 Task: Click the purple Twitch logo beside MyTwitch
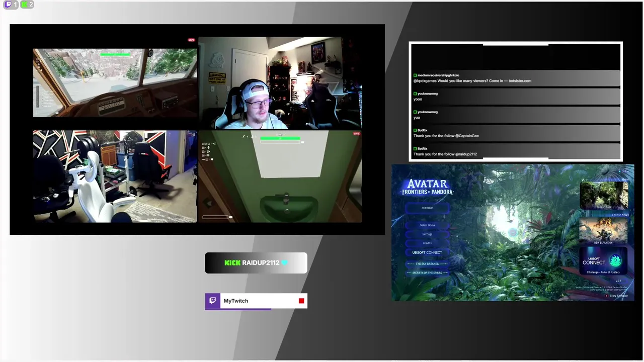click(213, 301)
